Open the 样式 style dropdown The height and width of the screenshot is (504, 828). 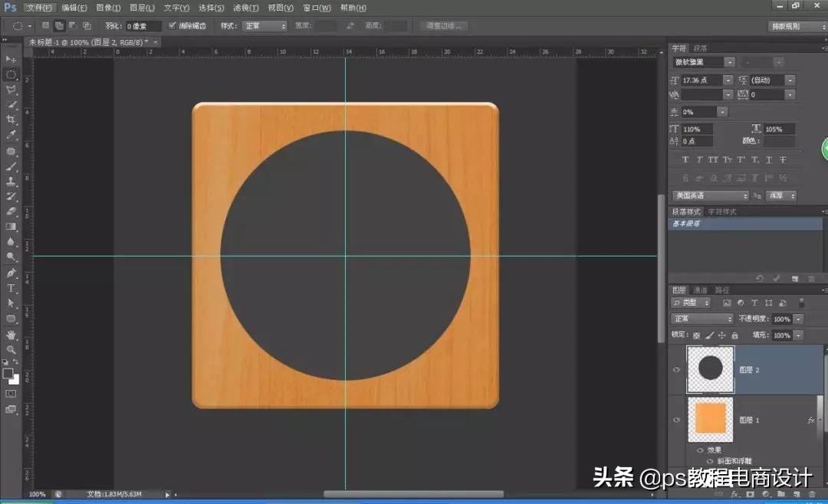[x=264, y=26]
